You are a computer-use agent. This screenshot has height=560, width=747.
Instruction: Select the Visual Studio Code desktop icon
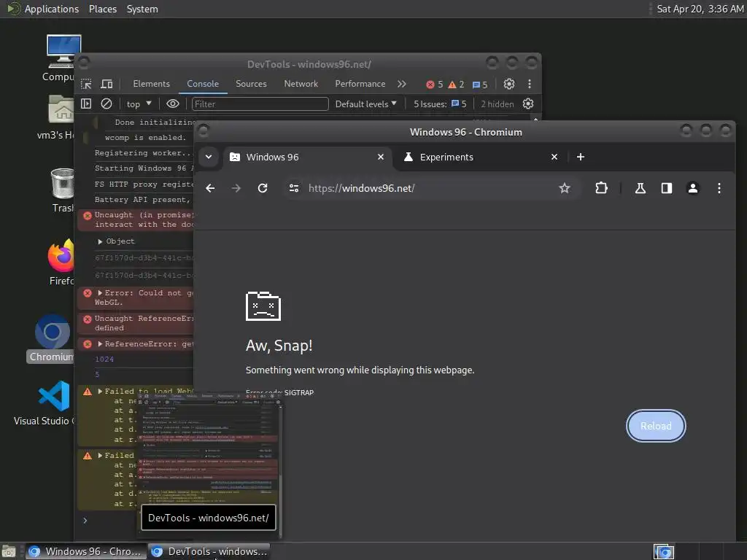pyautogui.click(x=44, y=402)
